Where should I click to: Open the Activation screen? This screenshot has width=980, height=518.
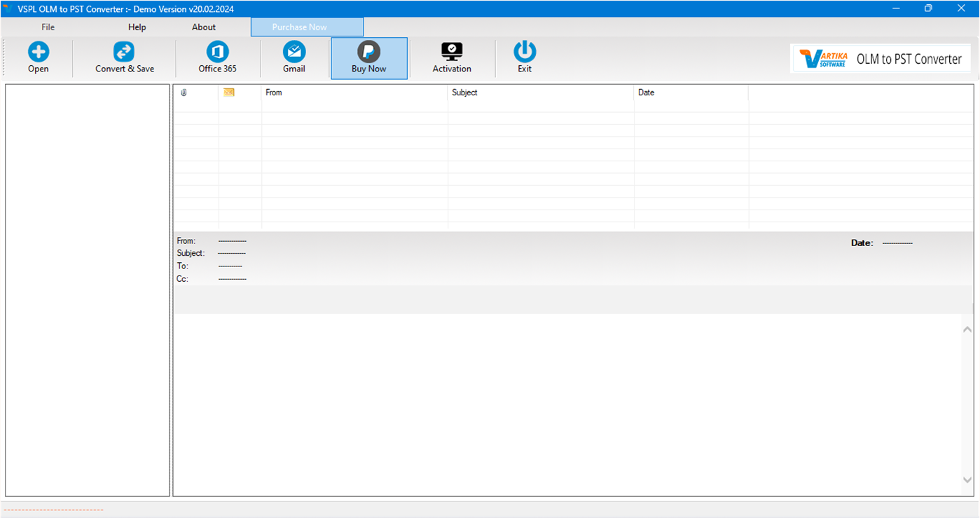[x=451, y=57]
